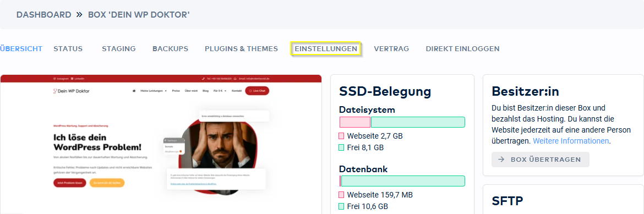This screenshot has height=214, width=644.
Task: Expand the Für 0 € dropdown in the preview
Action: coord(220,91)
